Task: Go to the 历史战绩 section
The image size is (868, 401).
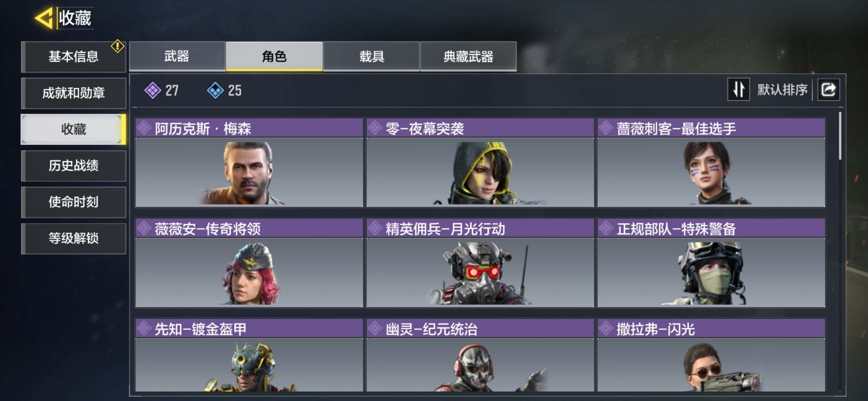Action: 73,166
